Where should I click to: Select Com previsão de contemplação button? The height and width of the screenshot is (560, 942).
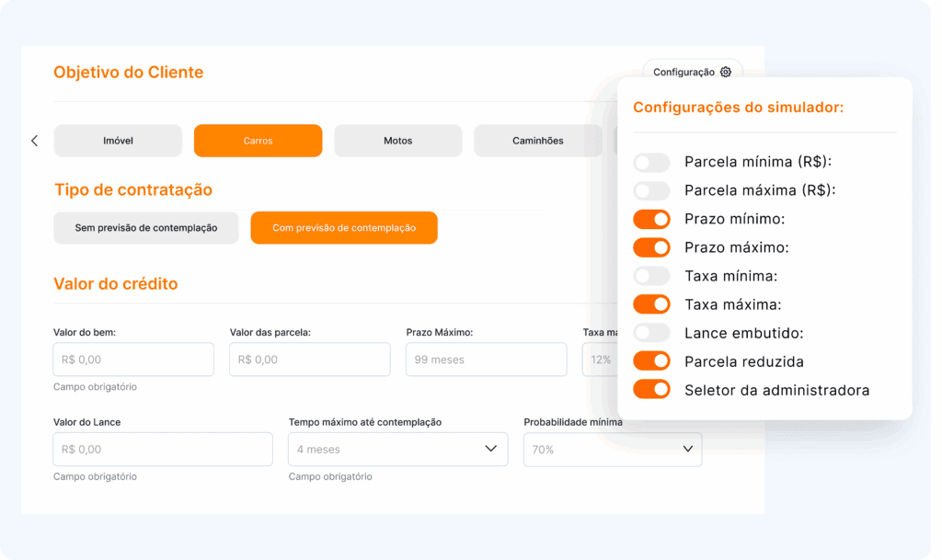pos(344,228)
